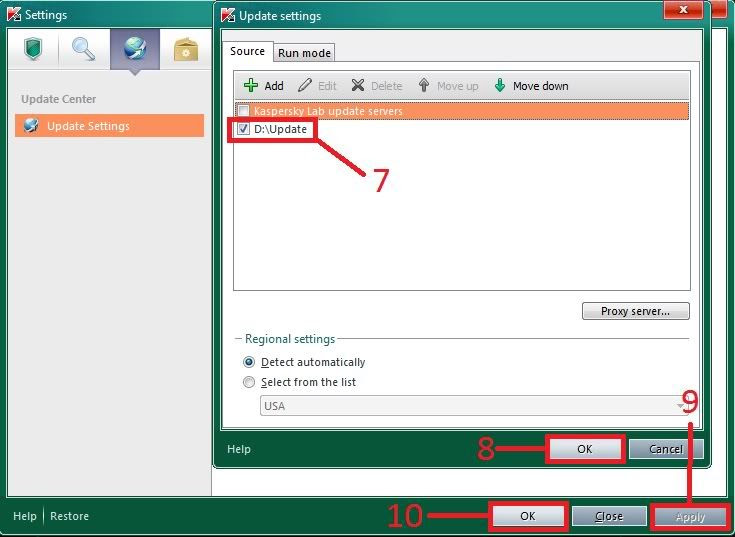Switch to the Source tab
Viewport: 735px width, 537px height.
point(247,51)
